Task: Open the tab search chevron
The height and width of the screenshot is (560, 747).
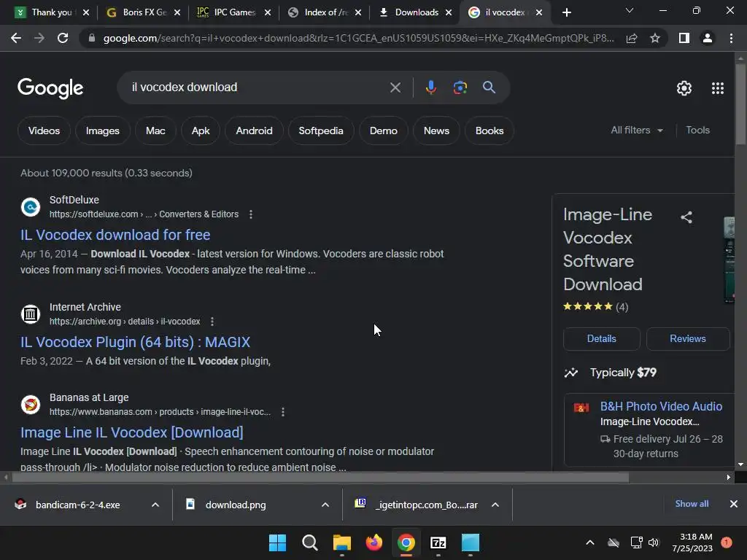Action: pos(630,10)
